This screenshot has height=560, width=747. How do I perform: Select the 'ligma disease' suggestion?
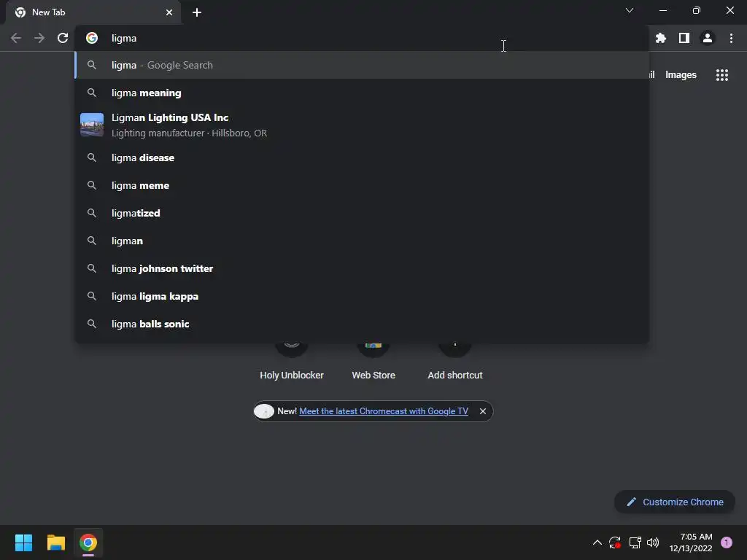[x=362, y=157]
